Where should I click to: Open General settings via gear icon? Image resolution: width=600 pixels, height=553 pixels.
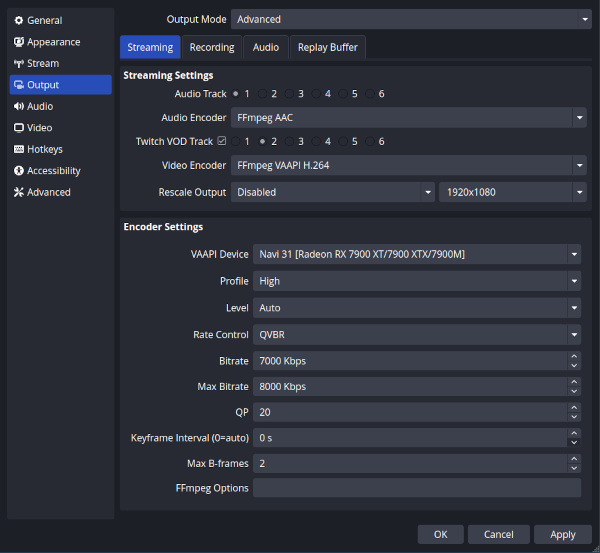[x=19, y=20]
